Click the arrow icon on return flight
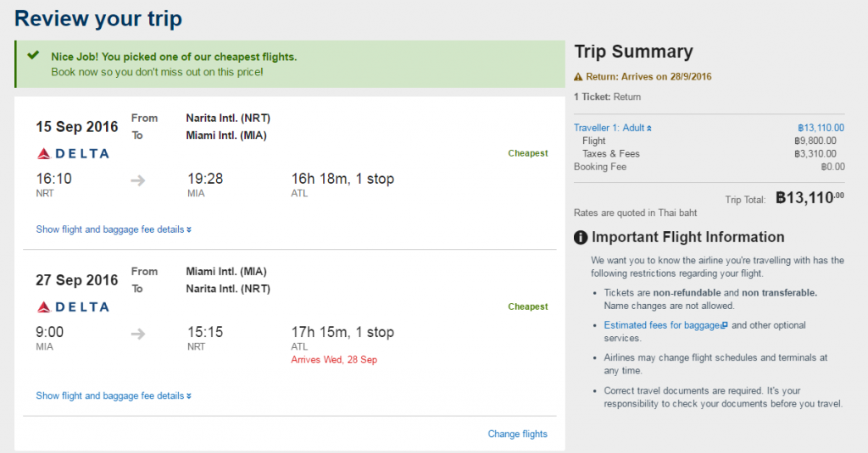Image resolution: width=868 pixels, height=453 pixels. coord(138,334)
